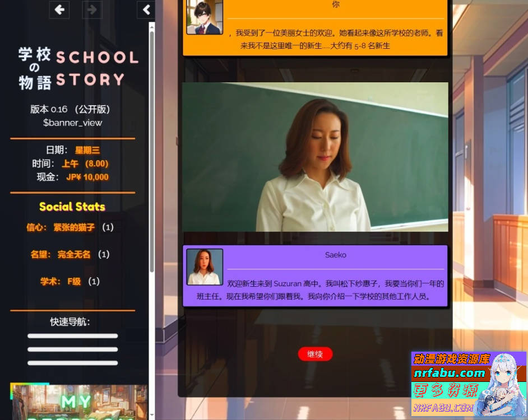Click the grayed forward arrow icon
528x420 pixels.
[92, 10]
